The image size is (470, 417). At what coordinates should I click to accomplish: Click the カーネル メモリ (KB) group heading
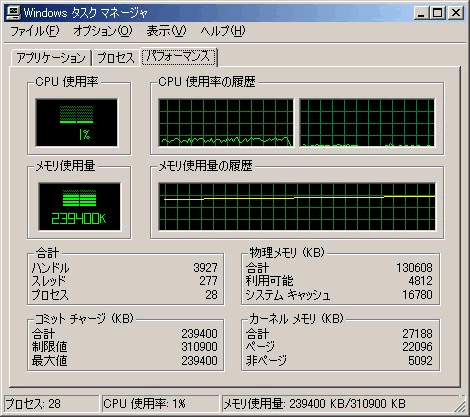(296, 319)
